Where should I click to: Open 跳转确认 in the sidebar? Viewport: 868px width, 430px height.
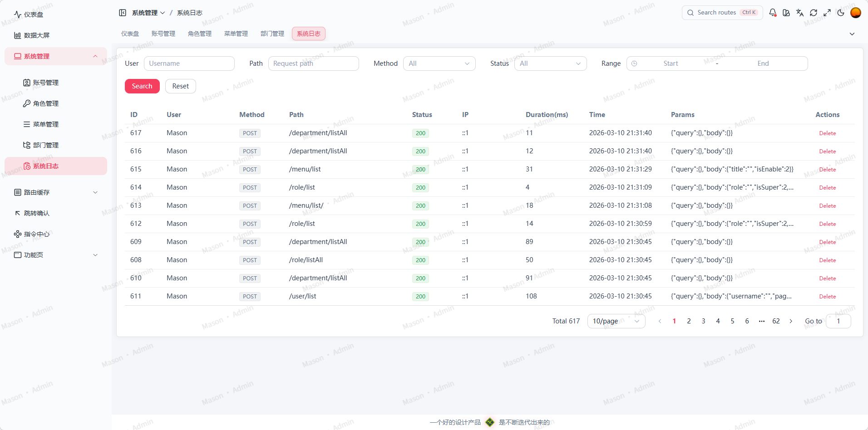(36, 213)
